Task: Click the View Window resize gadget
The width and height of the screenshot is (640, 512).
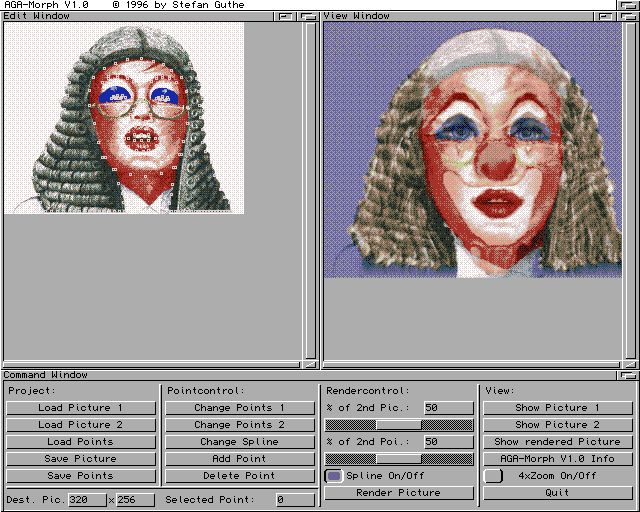Action: click(630, 365)
